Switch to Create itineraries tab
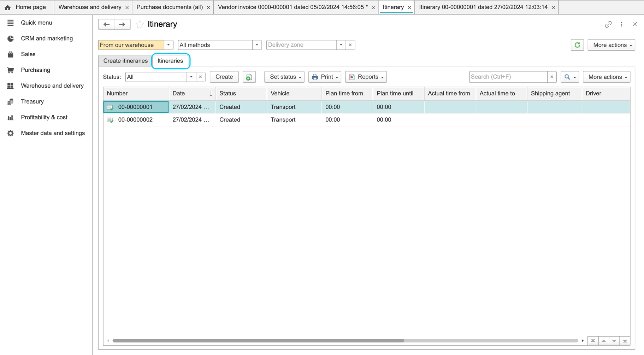Image resolution: width=644 pixels, height=355 pixels. (x=125, y=61)
